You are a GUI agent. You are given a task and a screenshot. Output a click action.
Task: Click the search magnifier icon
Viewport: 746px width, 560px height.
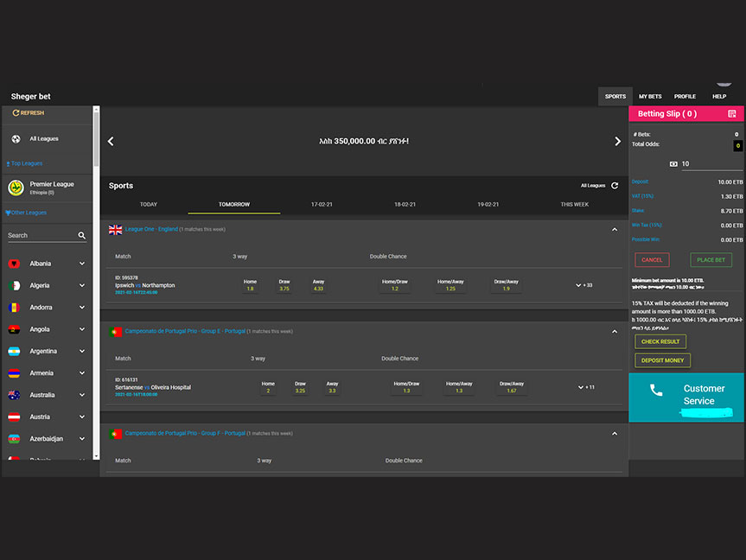[82, 236]
